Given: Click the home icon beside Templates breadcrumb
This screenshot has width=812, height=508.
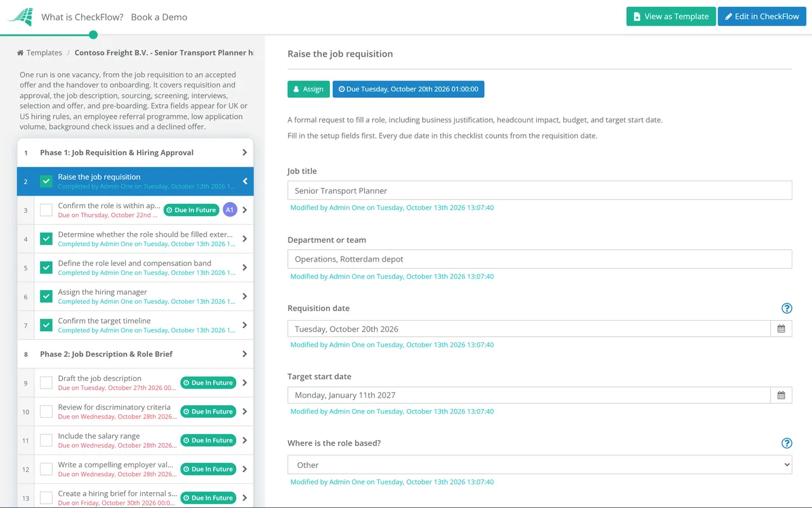Looking at the screenshot, I should click(x=20, y=53).
